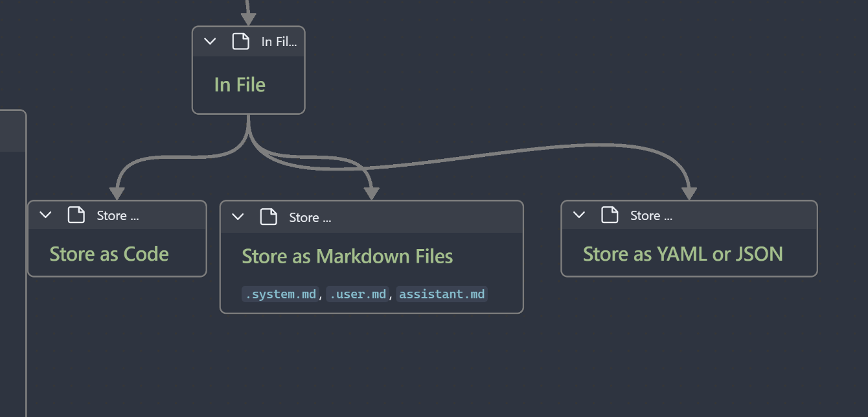Click the .system.md code tag

coord(280,294)
